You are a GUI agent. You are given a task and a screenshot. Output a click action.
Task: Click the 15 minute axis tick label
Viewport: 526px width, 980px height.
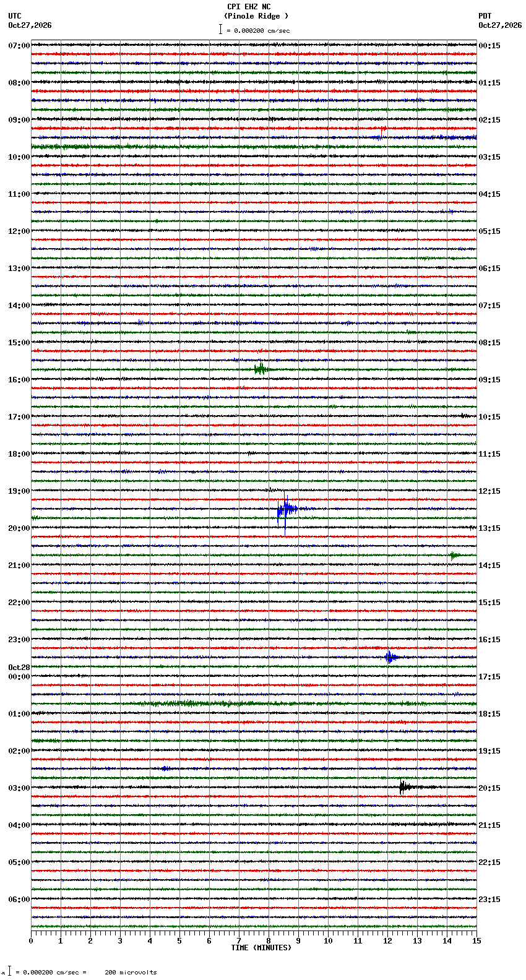pyautogui.click(x=476, y=941)
